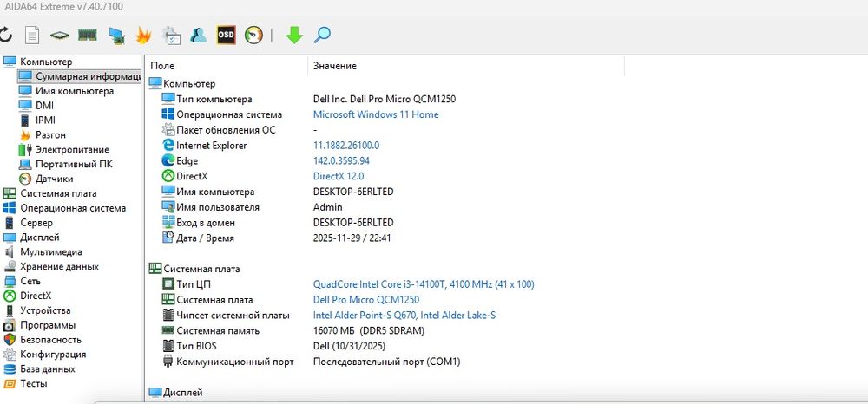This screenshot has height=404, width=868.
Task: Click the two-person silhouette toolbar icon
Action: 198,35
